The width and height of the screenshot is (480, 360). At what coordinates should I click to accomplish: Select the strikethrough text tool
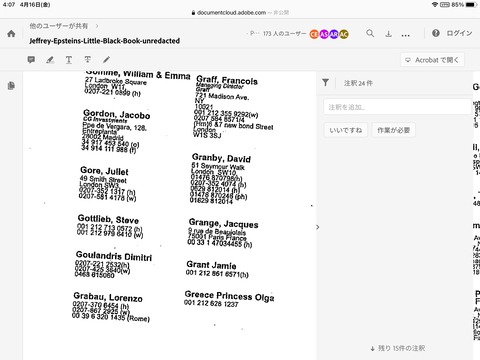pos(88,60)
